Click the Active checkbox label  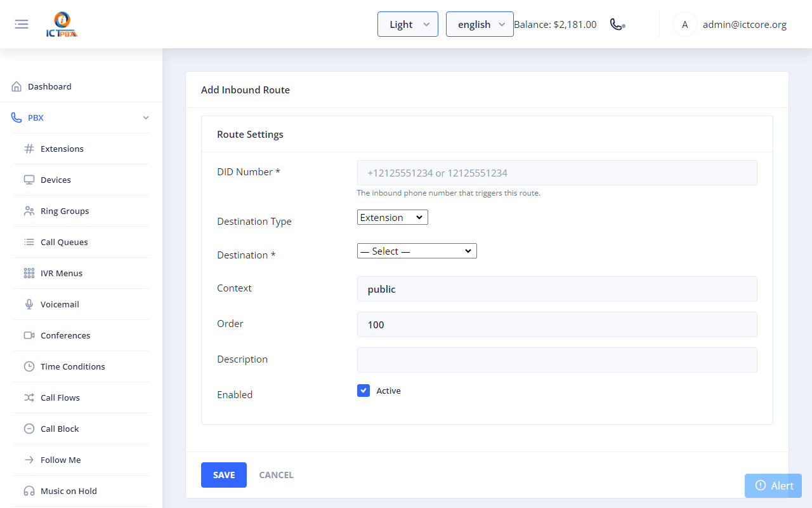coord(388,391)
